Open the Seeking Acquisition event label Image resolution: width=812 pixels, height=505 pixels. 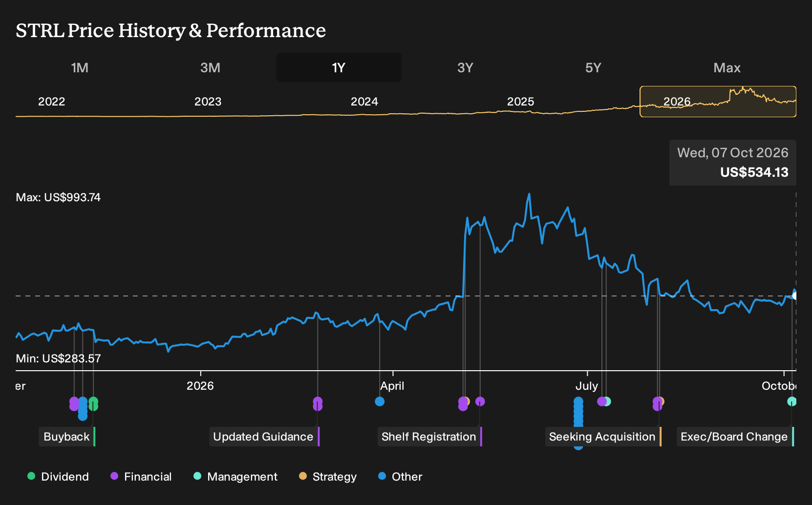603,437
